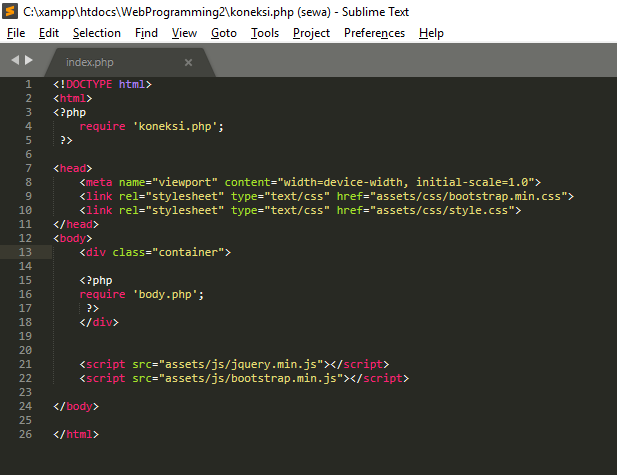Click "assets/js/bootstrap.min.js" src value

[x=251, y=378]
